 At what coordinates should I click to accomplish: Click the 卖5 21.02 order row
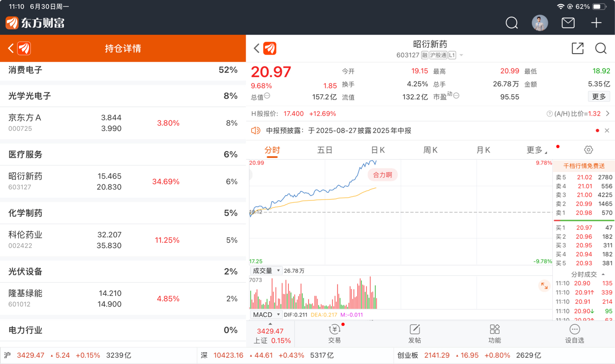(x=584, y=177)
